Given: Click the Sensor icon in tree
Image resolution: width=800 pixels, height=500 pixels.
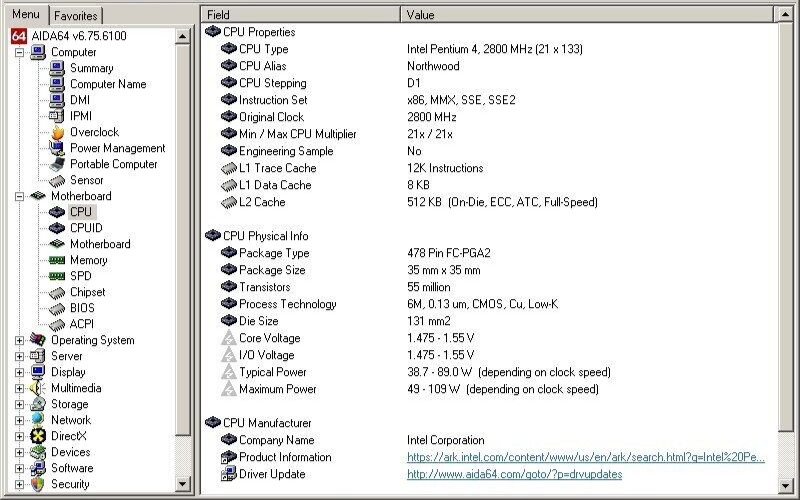Looking at the screenshot, I should (x=57, y=180).
